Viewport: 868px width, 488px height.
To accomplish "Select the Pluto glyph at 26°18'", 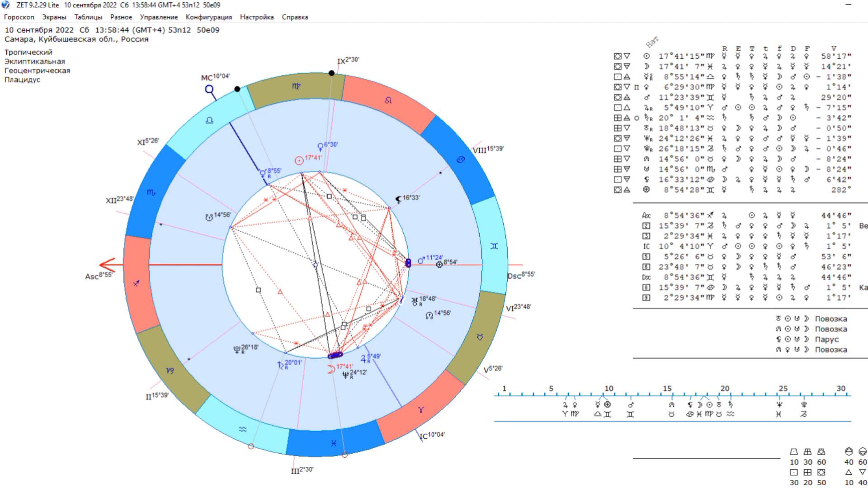I will tap(236, 349).
